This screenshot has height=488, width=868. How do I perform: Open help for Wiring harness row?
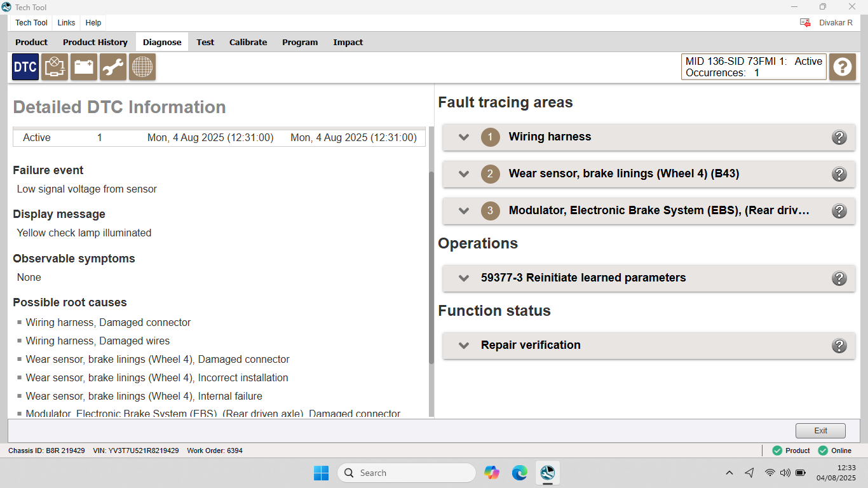pyautogui.click(x=839, y=137)
